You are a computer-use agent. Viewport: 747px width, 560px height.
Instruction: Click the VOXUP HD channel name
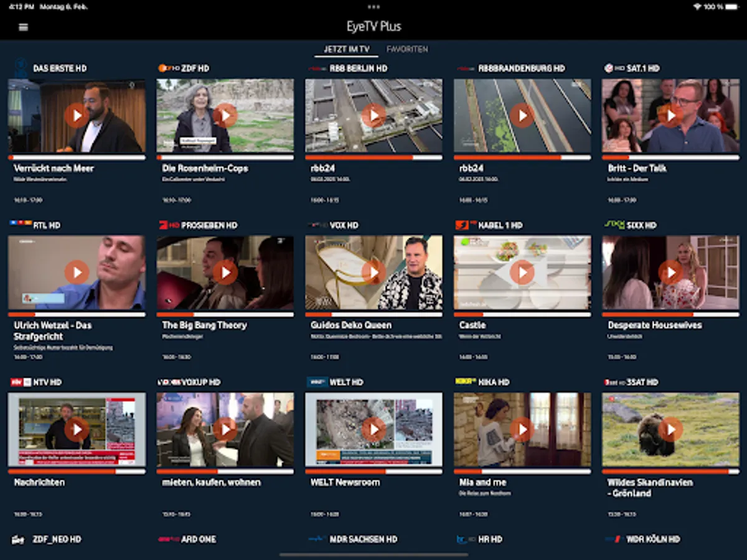(x=200, y=382)
